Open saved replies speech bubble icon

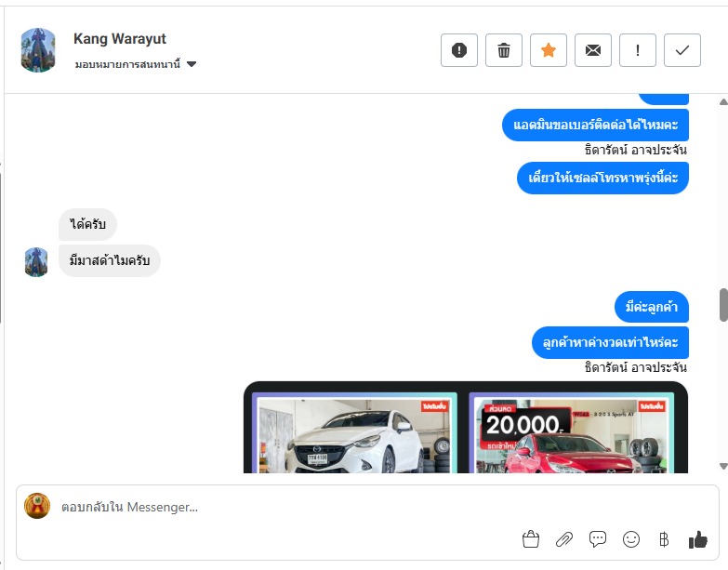tap(598, 539)
